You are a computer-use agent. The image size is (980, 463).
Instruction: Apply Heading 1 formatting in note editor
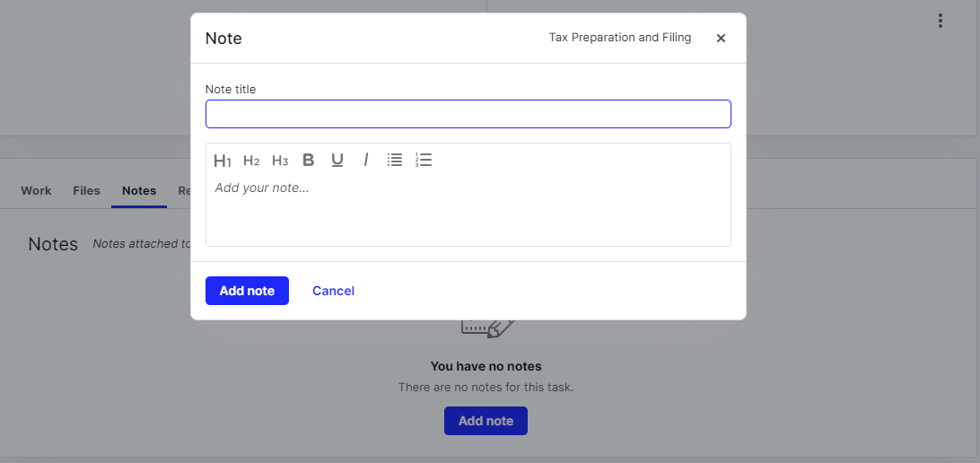223,161
